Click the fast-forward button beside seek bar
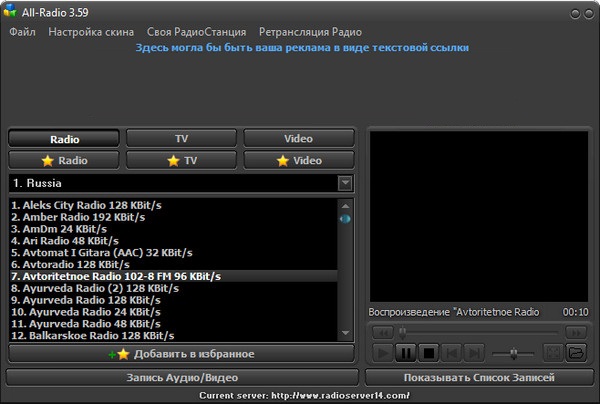600x404 pixels. (x=576, y=330)
